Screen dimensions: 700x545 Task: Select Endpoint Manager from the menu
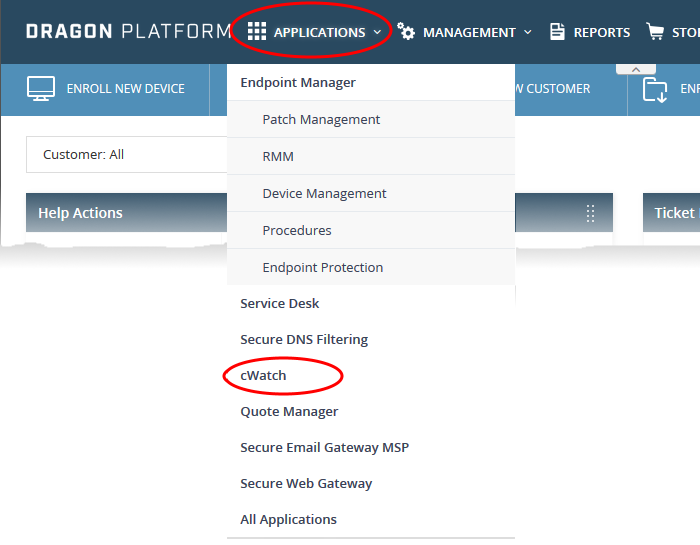371,83
